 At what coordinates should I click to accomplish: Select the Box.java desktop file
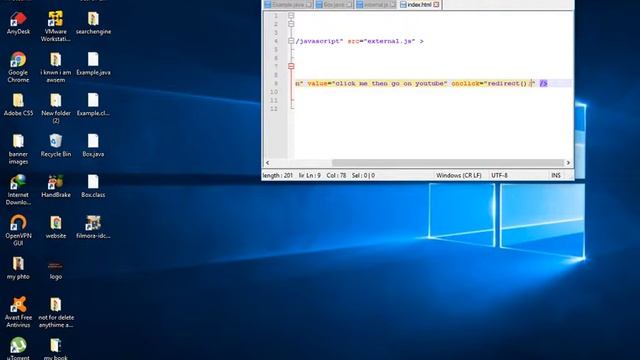click(93, 146)
